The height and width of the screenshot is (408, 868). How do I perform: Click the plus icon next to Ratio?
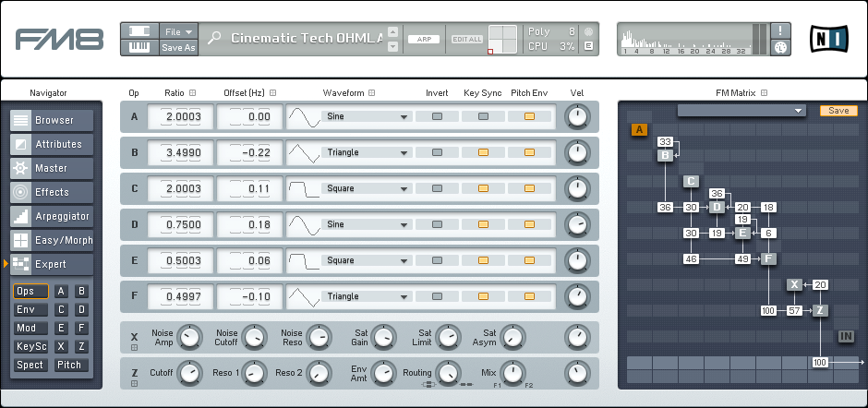coord(193,93)
